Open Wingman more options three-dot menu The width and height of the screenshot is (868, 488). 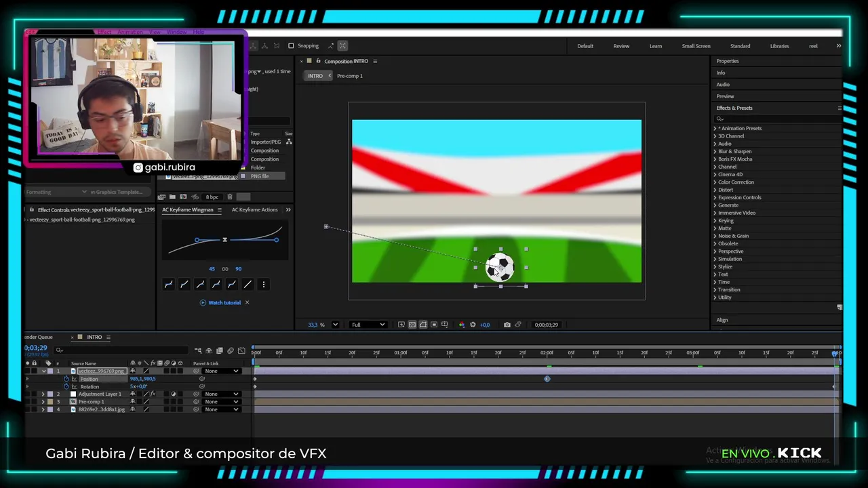tap(264, 285)
